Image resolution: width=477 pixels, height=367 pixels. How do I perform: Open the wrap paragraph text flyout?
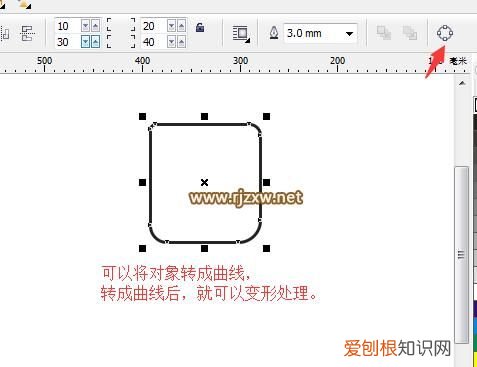241,34
